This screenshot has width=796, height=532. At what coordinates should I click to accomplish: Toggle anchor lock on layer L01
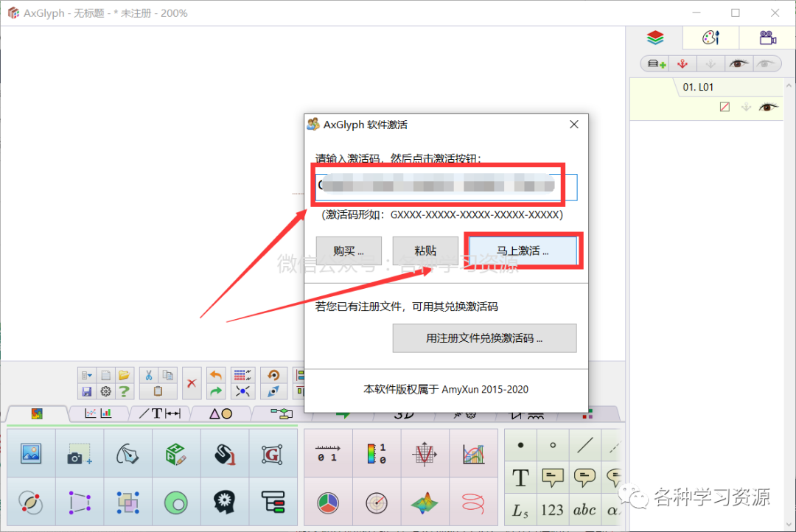[746, 107]
